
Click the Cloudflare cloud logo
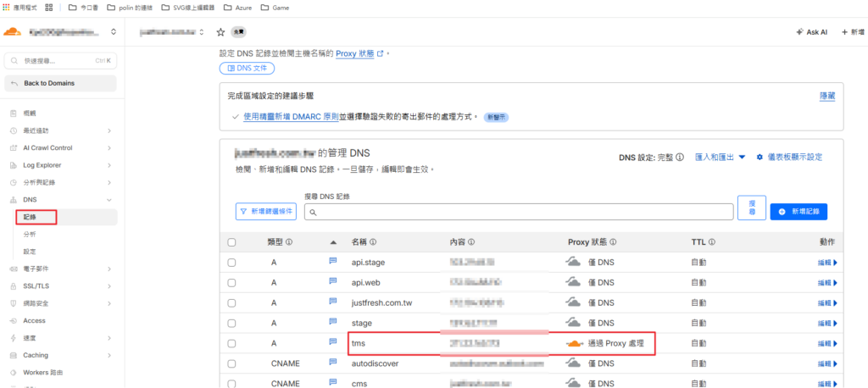click(x=12, y=32)
